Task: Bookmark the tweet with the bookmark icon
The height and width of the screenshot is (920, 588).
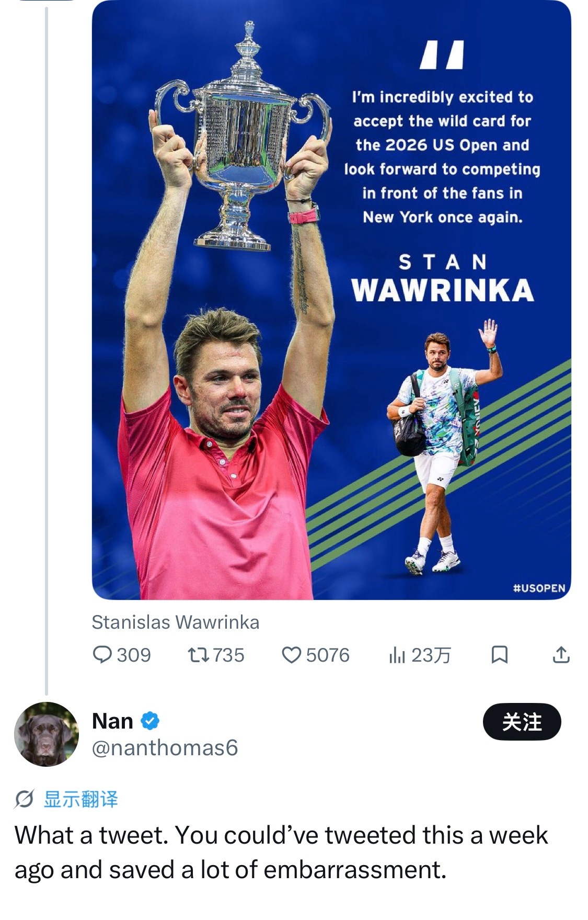Action: tap(500, 655)
